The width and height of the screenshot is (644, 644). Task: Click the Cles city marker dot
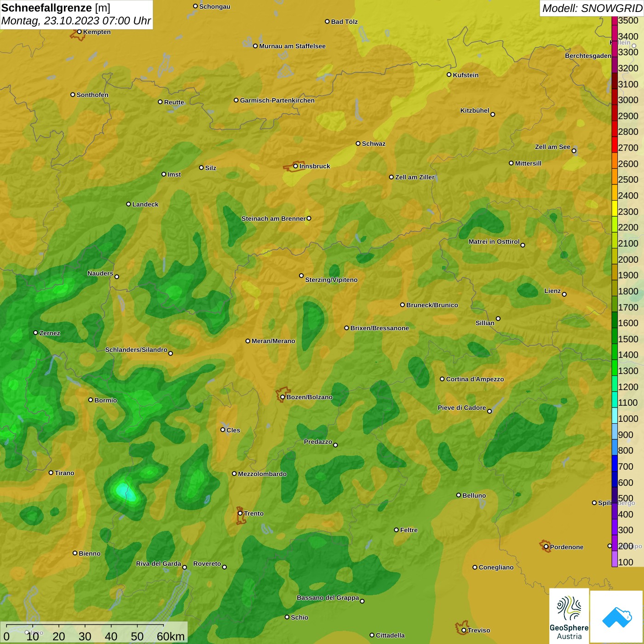(x=223, y=430)
